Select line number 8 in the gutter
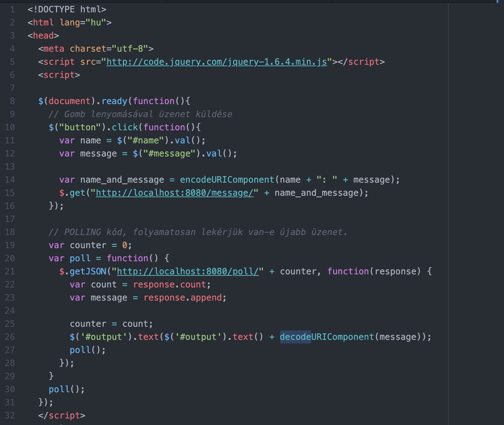This screenshot has width=504, height=425. point(12,101)
